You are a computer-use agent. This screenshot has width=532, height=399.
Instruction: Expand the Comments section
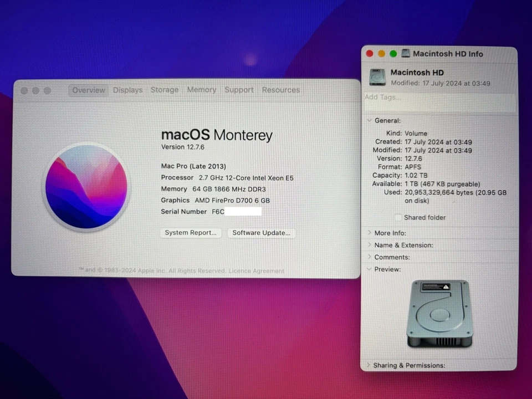tap(370, 257)
